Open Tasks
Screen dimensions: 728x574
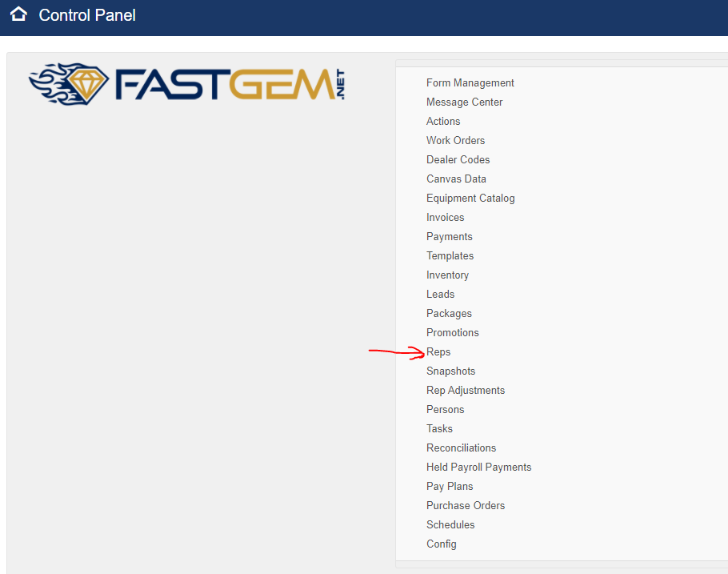tap(439, 428)
